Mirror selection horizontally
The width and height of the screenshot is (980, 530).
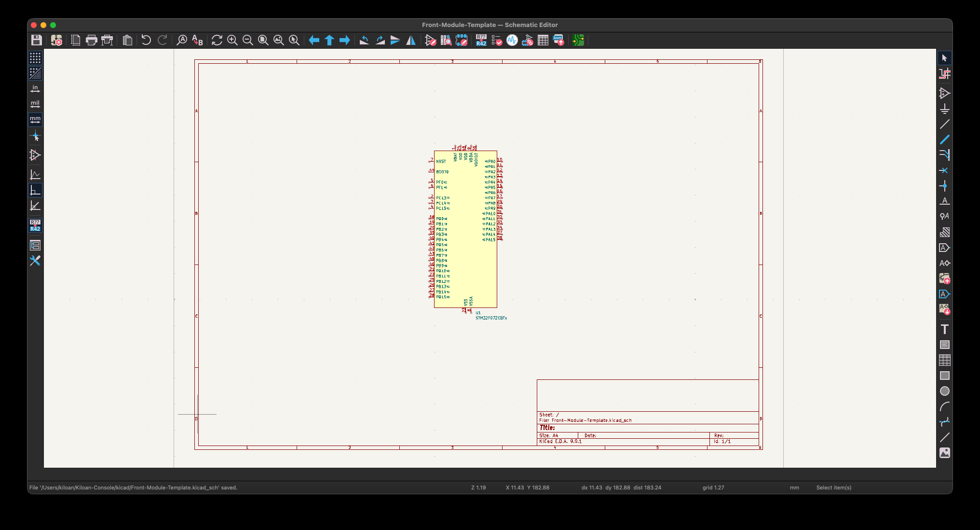coord(411,40)
